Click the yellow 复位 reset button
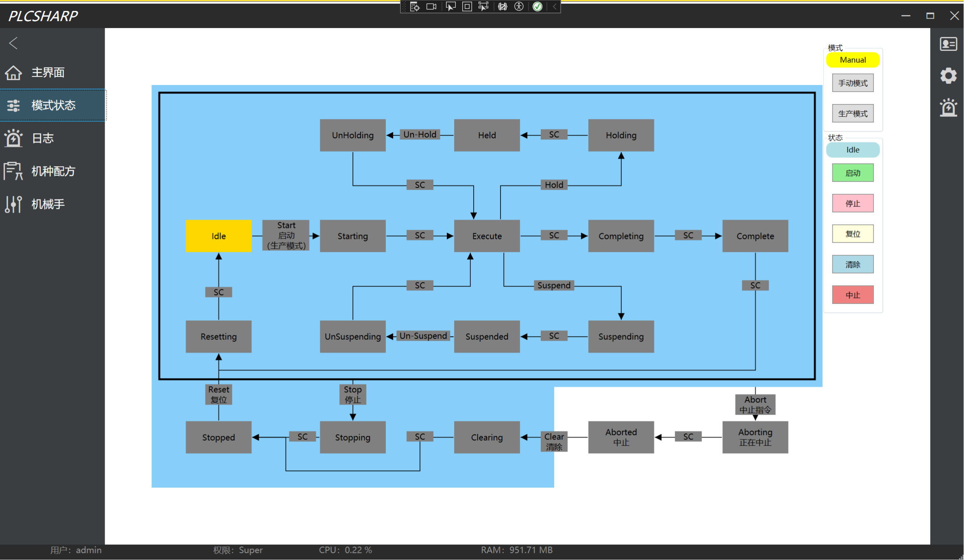This screenshot has width=964, height=560. click(853, 234)
